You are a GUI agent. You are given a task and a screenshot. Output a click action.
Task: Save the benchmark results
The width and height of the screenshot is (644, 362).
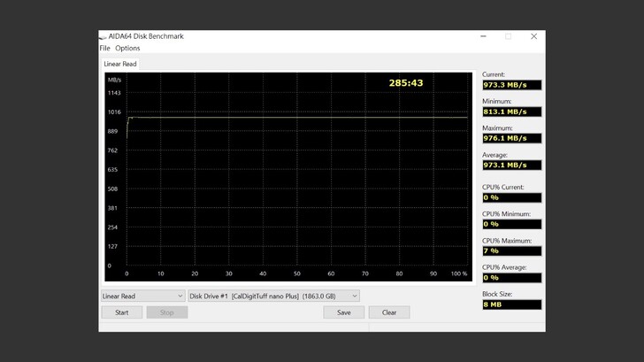coord(343,312)
